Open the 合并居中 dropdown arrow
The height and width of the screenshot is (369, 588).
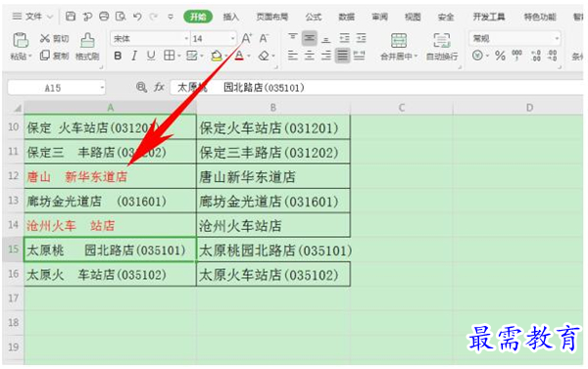pos(416,57)
